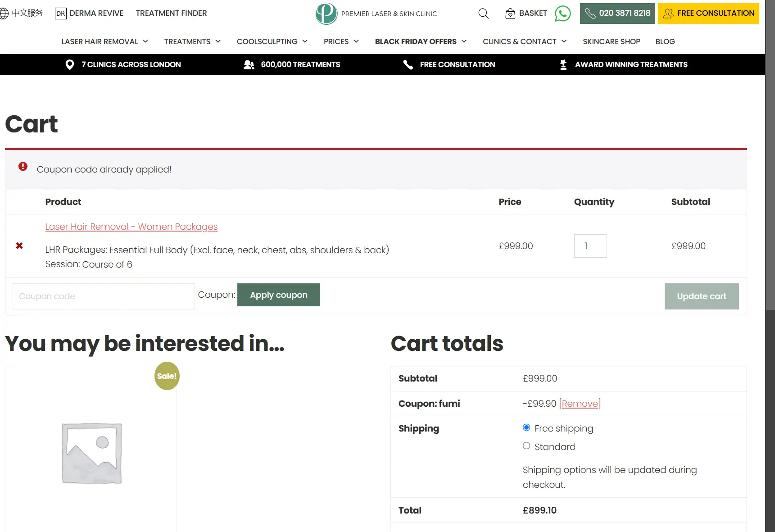
Task: Click the Premier Laser clinic logo
Action: [x=326, y=14]
